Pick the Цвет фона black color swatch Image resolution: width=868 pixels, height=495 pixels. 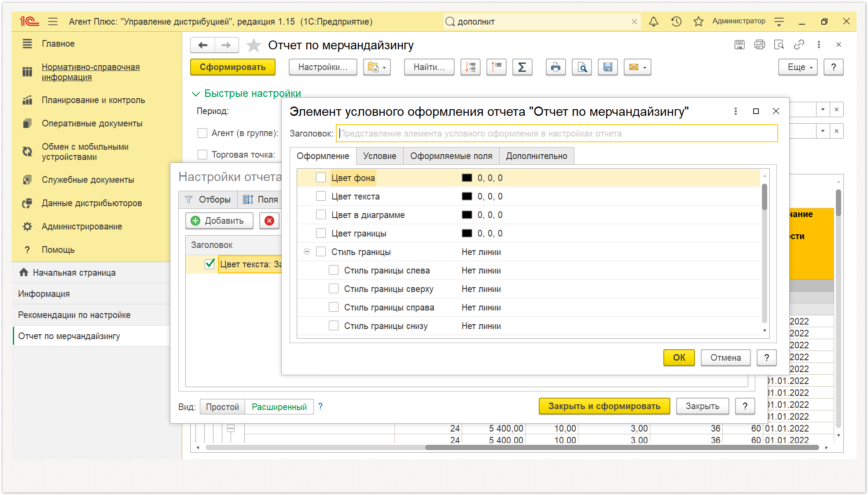(x=467, y=178)
